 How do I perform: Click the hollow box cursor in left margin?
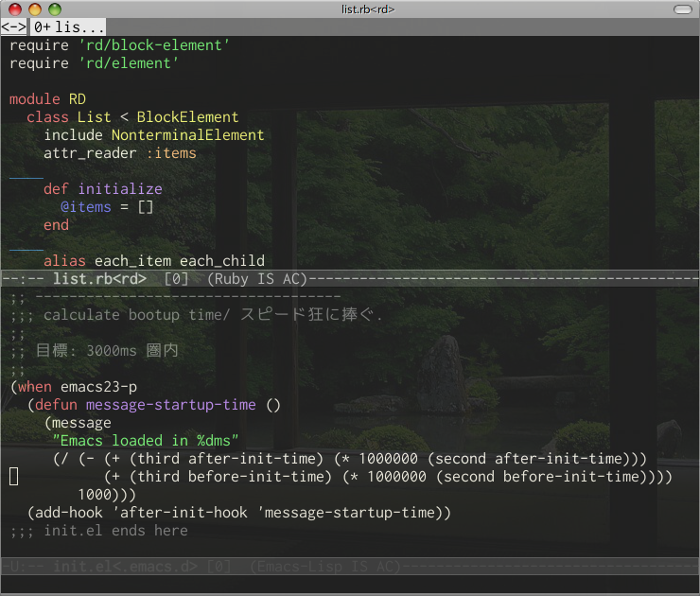[x=14, y=476]
